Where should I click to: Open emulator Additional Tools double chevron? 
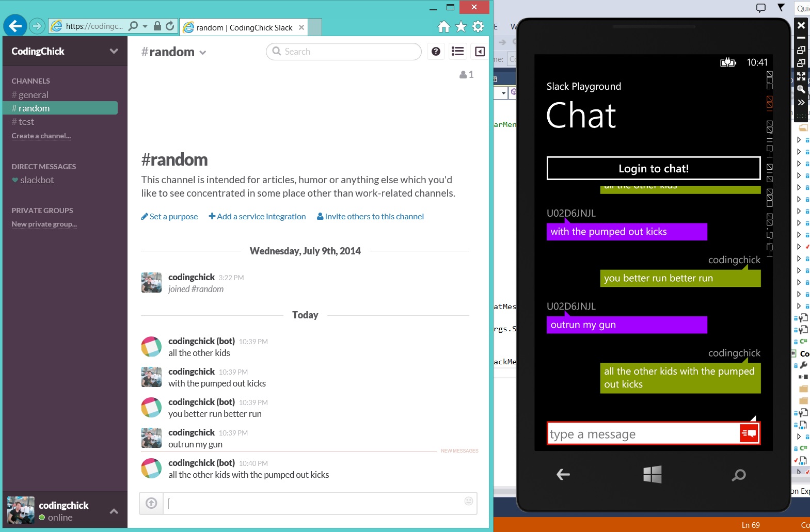[x=801, y=103]
